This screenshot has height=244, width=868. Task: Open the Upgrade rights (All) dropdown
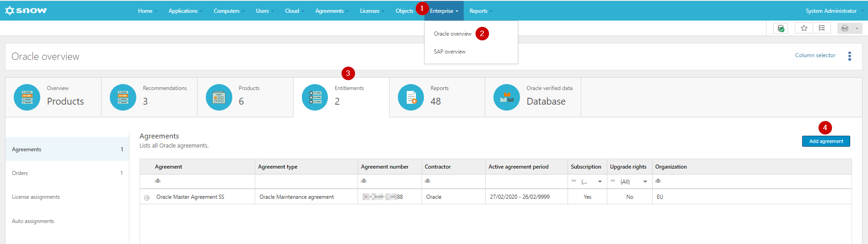(645, 181)
